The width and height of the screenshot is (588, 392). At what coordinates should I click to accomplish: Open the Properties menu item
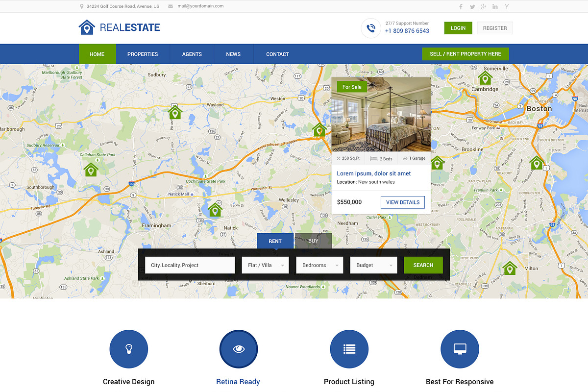tap(143, 54)
